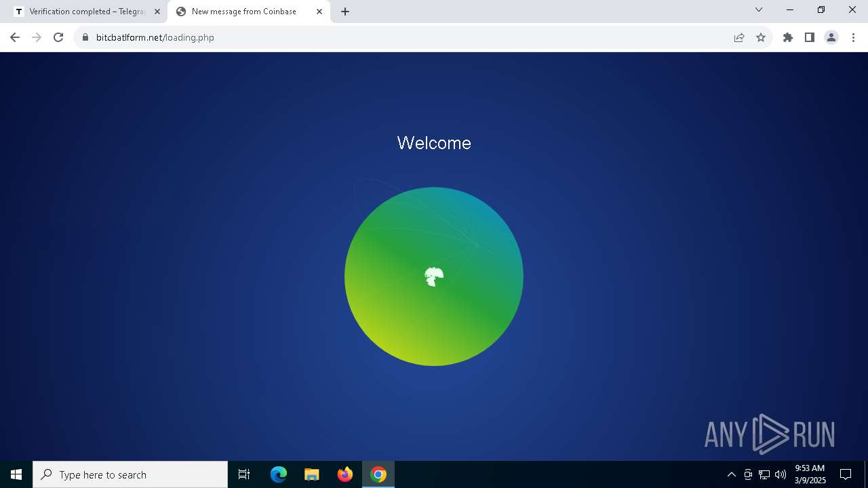The image size is (868, 488).
Task: Minimize the Chrome window
Action: (790, 9)
